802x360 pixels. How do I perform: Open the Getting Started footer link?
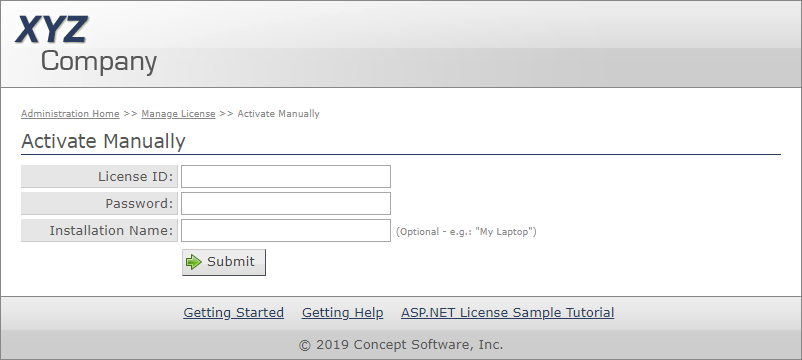pos(234,312)
